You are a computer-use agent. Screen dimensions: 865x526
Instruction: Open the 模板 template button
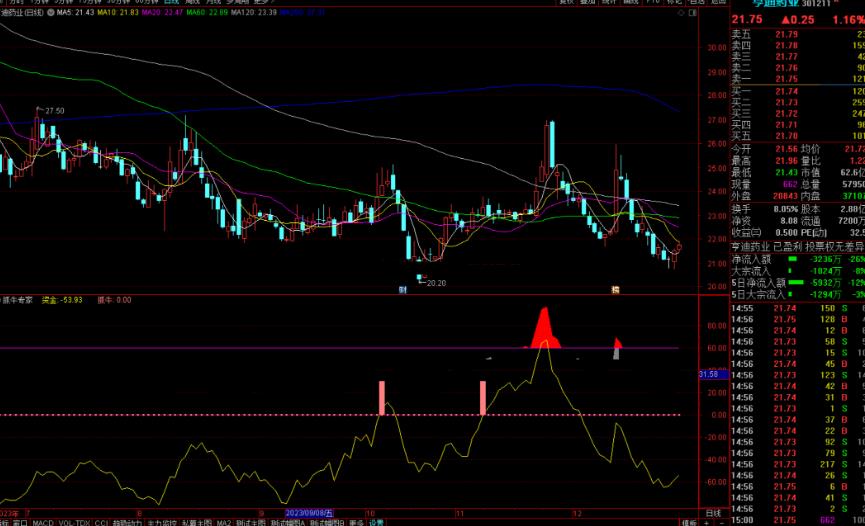click(689, 523)
